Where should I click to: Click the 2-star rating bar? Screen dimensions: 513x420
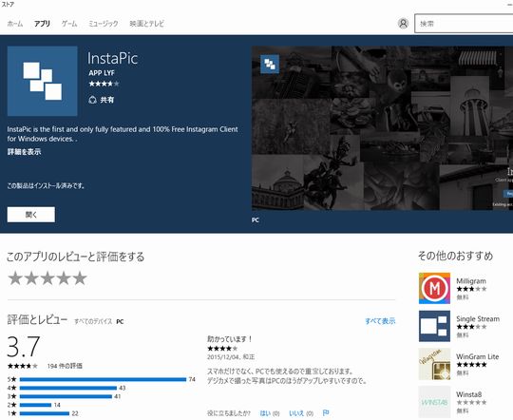35,405
